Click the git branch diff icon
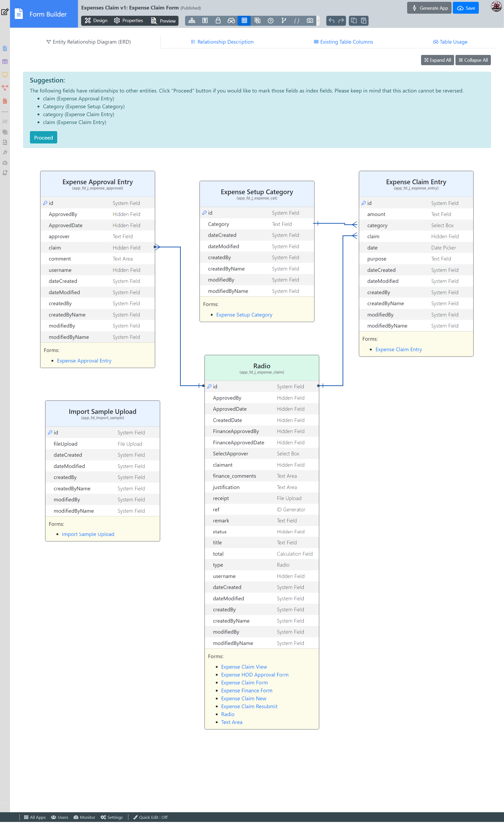 [283, 21]
